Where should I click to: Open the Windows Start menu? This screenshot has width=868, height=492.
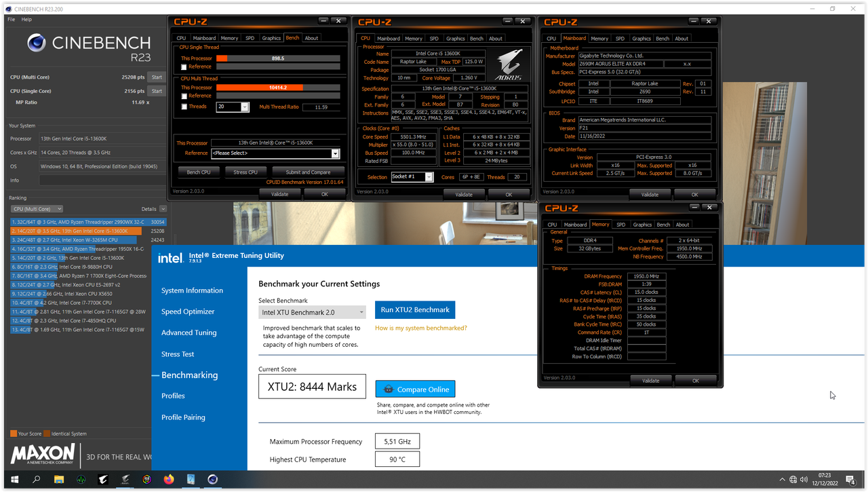[14, 479]
